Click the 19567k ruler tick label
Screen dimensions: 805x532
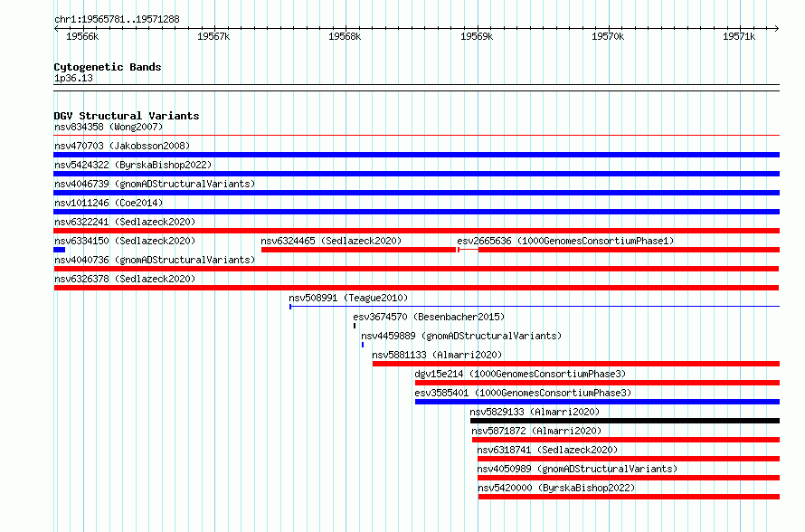(x=213, y=36)
